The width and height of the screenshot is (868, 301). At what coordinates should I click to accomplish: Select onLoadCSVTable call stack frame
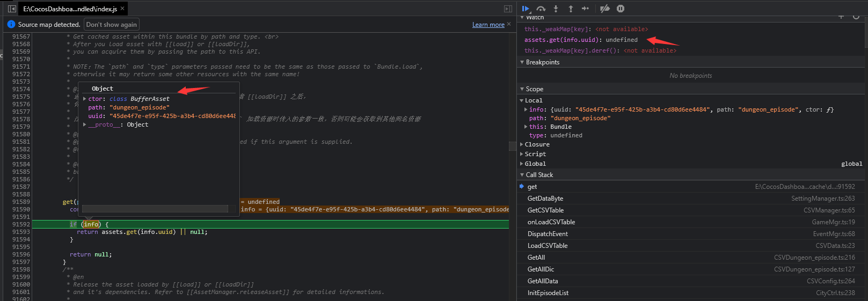[551, 222]
